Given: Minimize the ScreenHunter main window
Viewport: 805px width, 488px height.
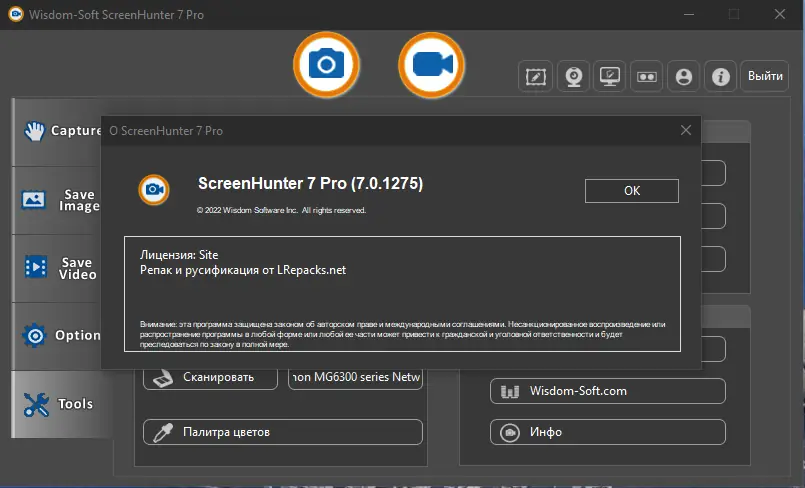Looking at the screenshot, I should (x=689, y=14).
